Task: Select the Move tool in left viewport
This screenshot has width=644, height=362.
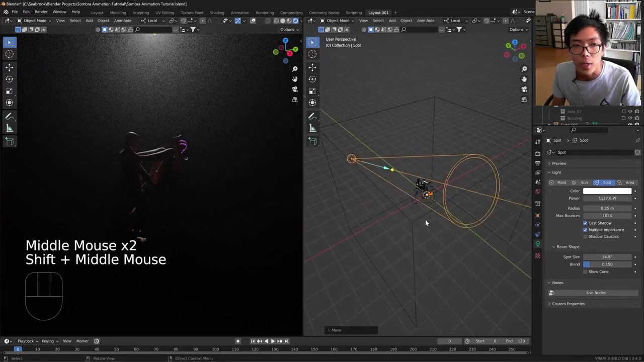Action: [x=10, y=67]
